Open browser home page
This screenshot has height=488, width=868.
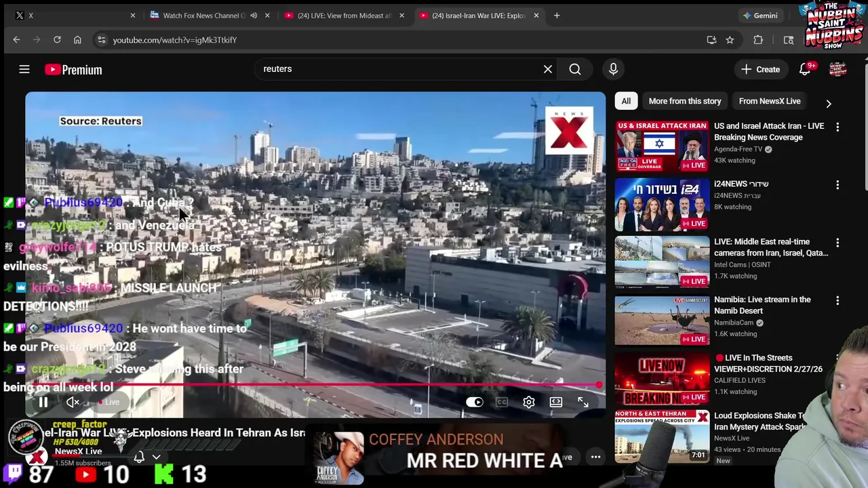(77, 40)
